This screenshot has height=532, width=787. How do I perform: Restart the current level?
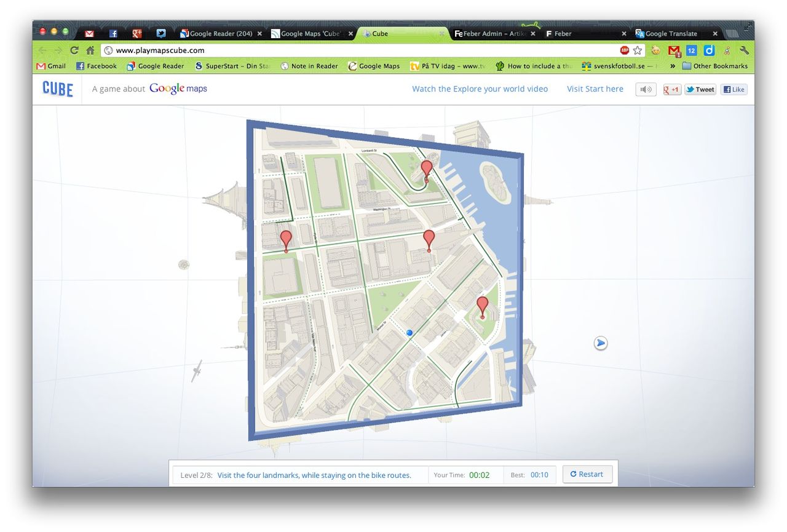click(587, 474)
